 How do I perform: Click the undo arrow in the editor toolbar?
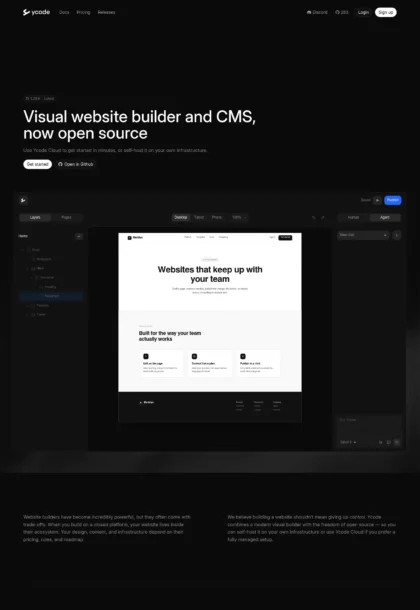pyautogui.click(x=313, y=217)
